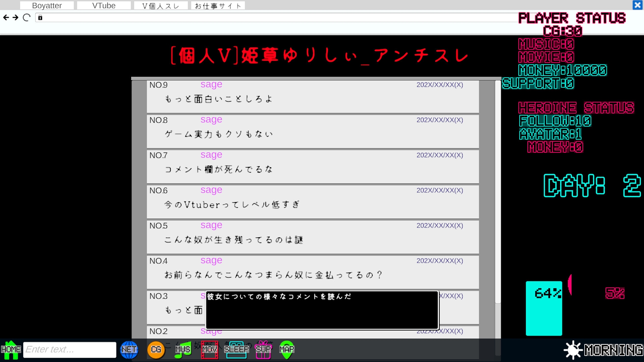The height and width of the screenshot is (362, 644).
Task: Click the SLEEP bed icon
Action: click(x=236, y=350)
